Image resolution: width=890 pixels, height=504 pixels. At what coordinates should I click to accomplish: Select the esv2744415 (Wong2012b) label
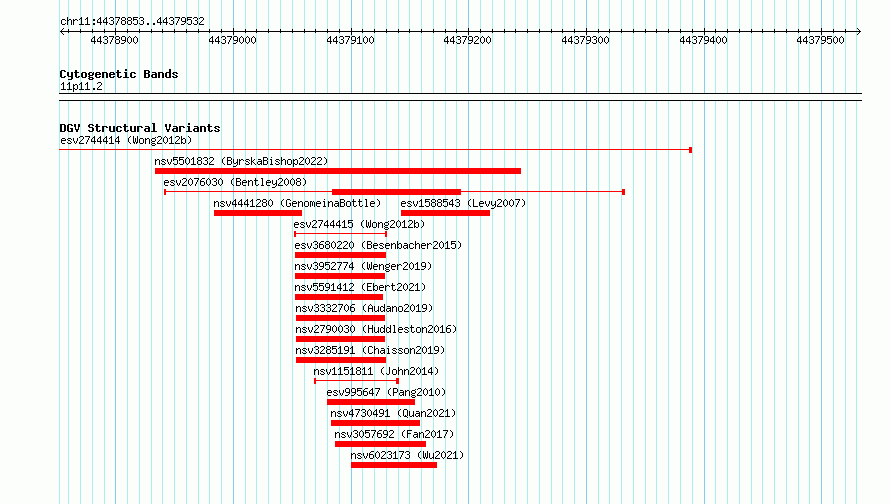tap(359, 224)
